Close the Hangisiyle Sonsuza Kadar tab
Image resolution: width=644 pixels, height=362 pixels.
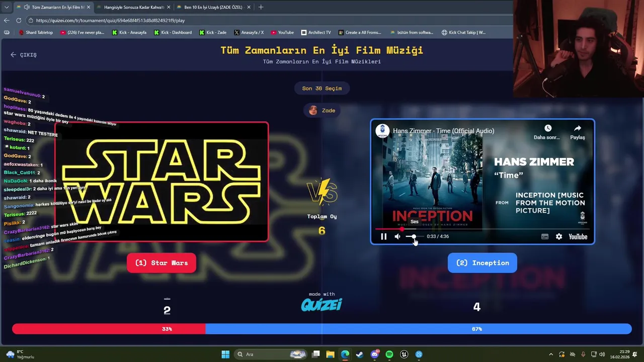[169, 7]
